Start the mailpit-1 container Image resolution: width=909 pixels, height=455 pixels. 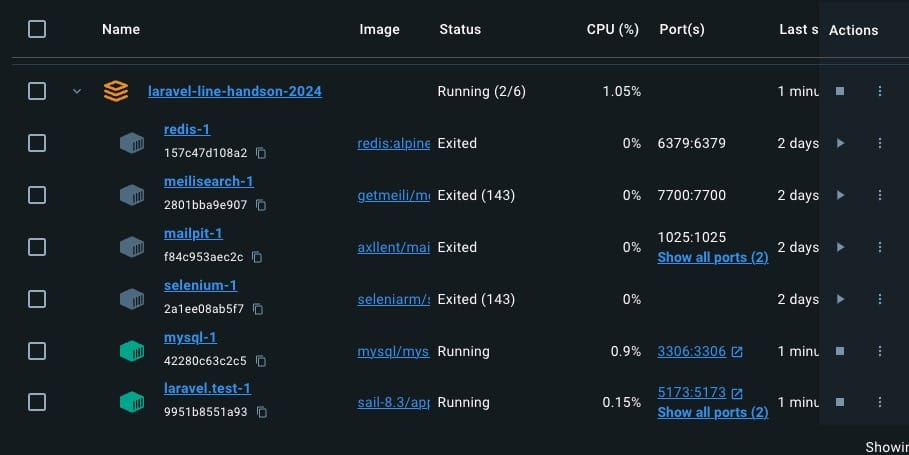pos(840,247)
